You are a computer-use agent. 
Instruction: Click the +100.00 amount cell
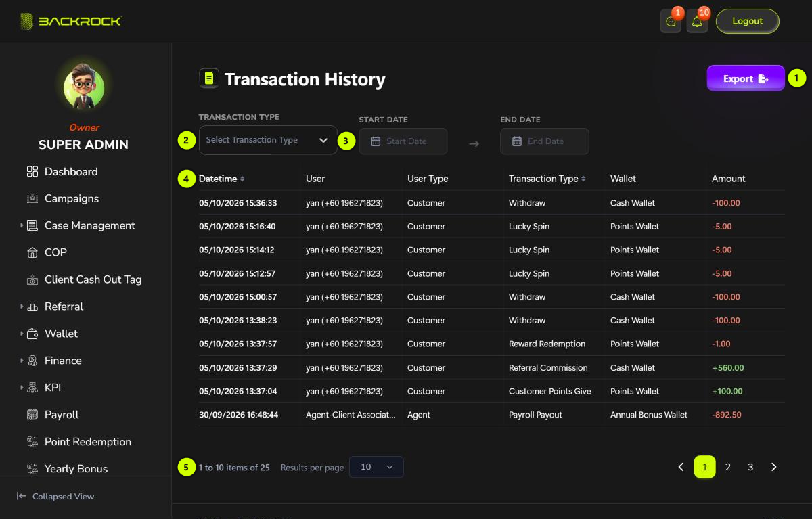727,391
